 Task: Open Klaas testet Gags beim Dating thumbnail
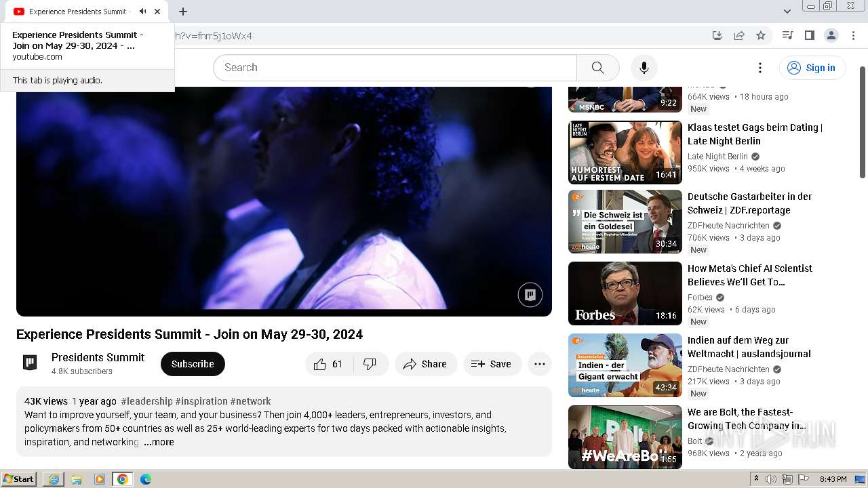tap(625, 152)
